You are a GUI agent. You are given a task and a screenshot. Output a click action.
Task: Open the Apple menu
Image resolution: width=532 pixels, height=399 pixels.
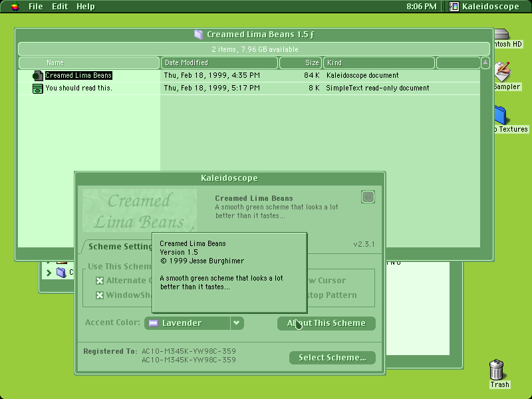tap(15, 6)
